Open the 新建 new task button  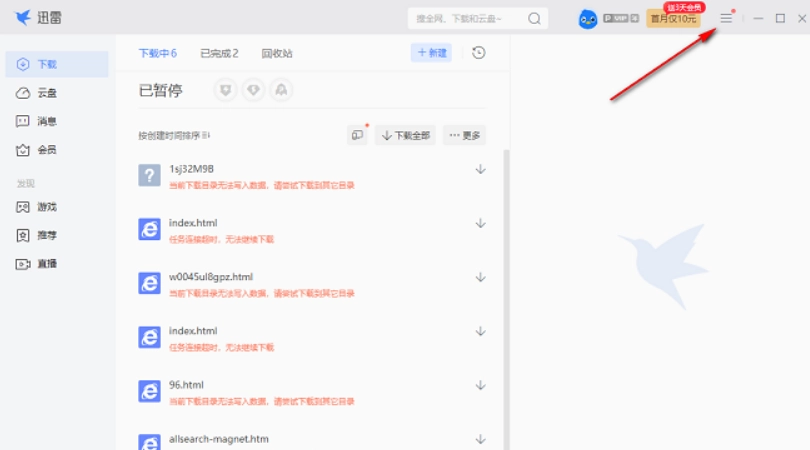[431, 53]
